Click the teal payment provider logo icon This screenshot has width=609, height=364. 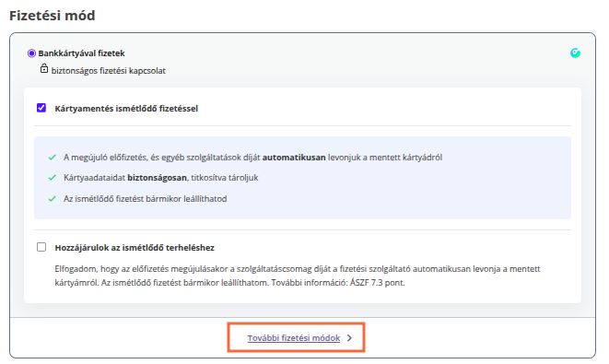click(x=575, y=53)
